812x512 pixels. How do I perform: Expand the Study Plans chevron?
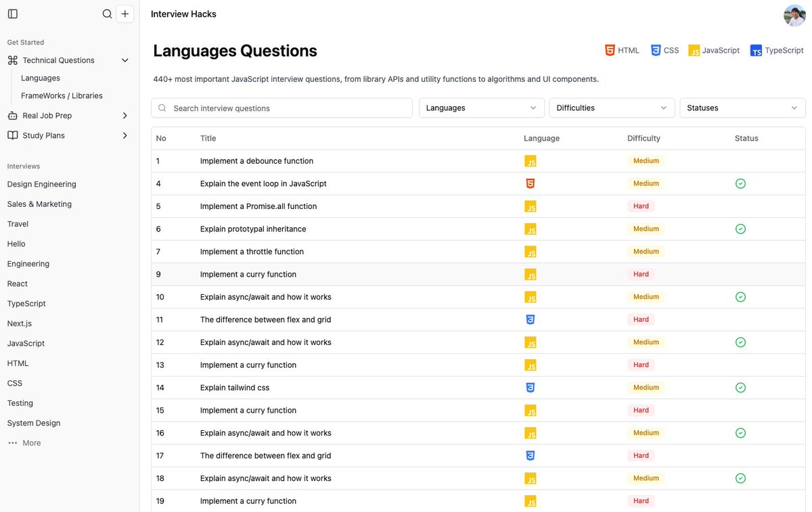pos(125,135)
